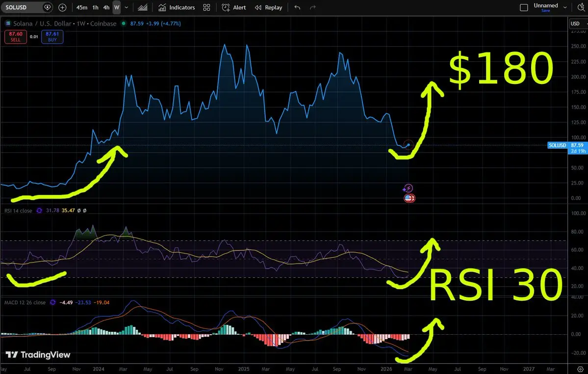Click the 100.00 label on main price scale
The image size is (588, 374).
coord(578,137)
